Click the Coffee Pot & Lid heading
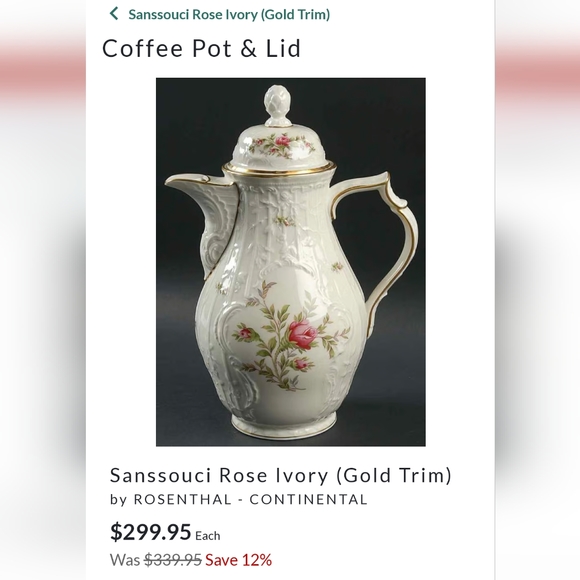The width and height of the screenshot is (580, 580). pos(202,48)
